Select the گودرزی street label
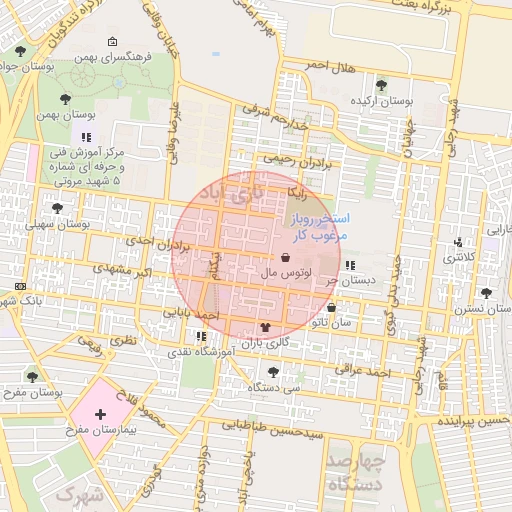Screen dimensions: 512x512 click(151, 482)
